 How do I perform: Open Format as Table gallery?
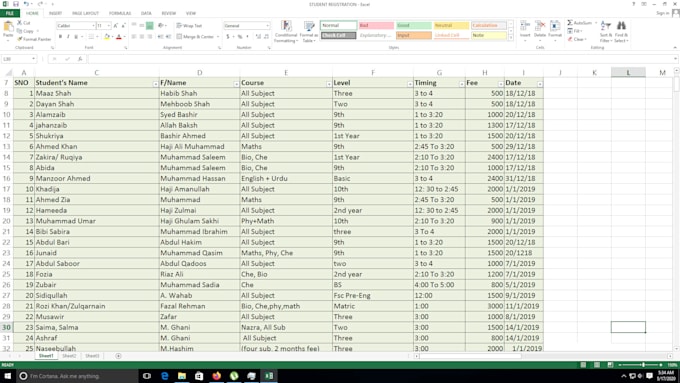(309, 31)
